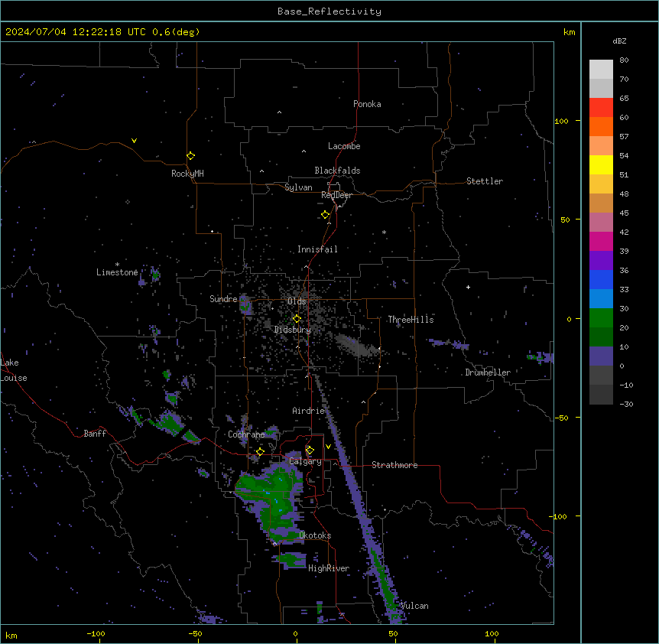The image size is (659, 644).
Task: Click the Stettler town label
Action: pyautogui.click(x=485, y=181)
